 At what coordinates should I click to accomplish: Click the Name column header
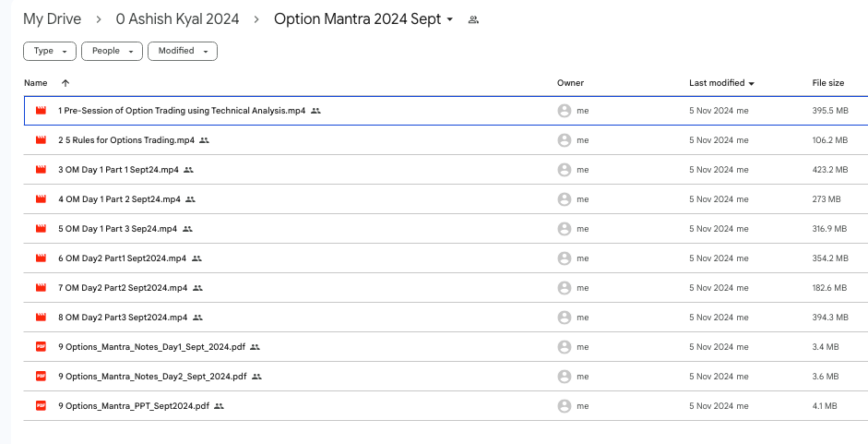tap(36, 83)
